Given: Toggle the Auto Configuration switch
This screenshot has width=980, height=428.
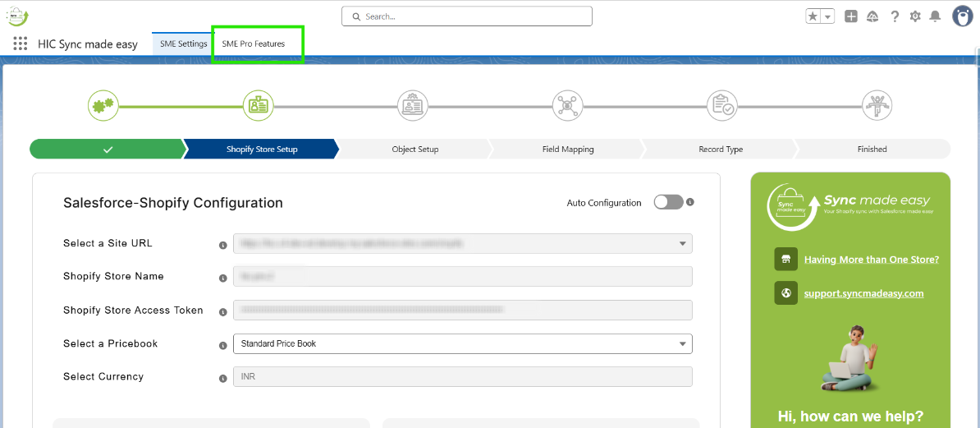Looking at the screenshot, I should [x=669, y=202].
